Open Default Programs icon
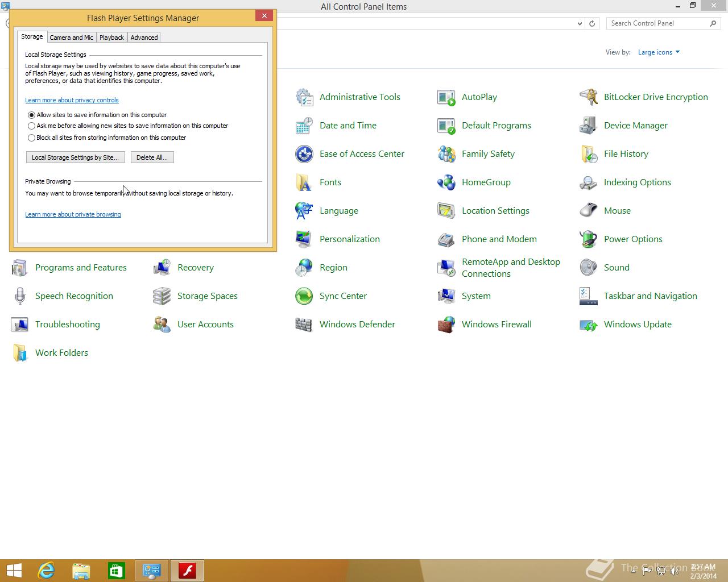Image resolution: width=728 pixels, height=582 pixels. pyautogui.click(x=446, y=126)
